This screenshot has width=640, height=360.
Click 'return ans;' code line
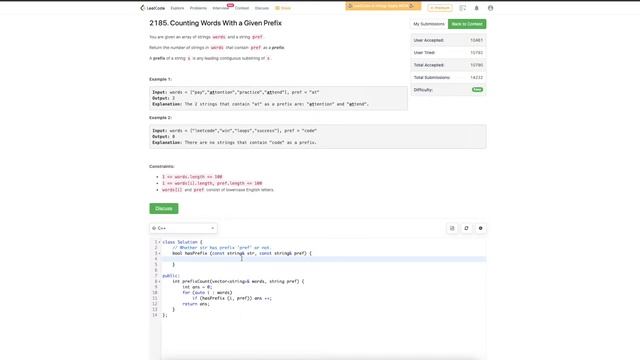click(x=196, y=304)
